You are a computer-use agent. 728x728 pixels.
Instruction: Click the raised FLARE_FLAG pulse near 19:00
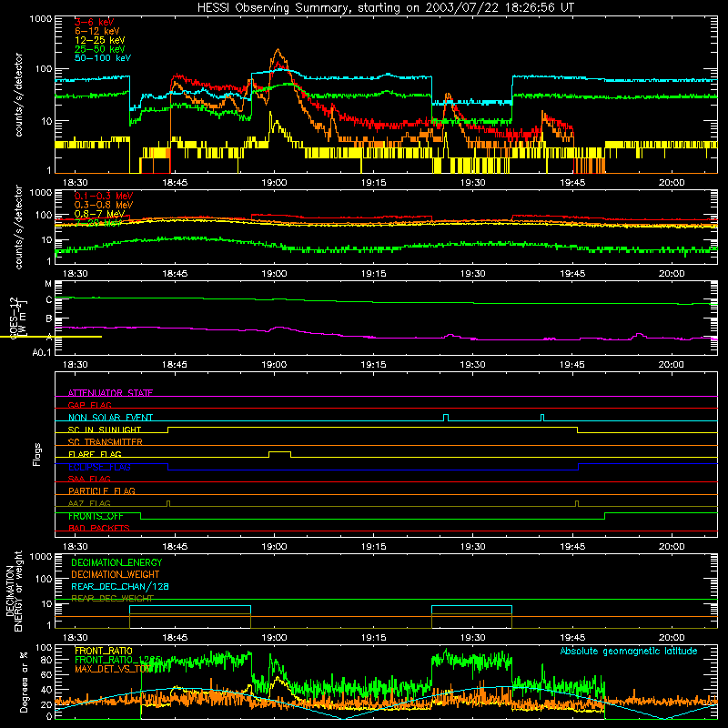(280, 454)
